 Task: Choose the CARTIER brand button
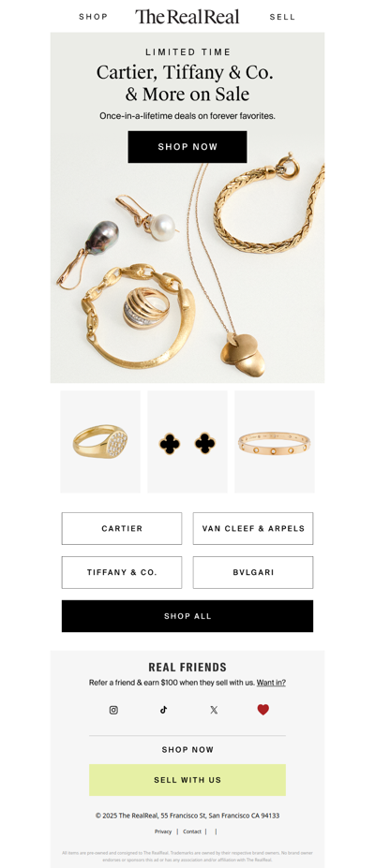point(122,528)
